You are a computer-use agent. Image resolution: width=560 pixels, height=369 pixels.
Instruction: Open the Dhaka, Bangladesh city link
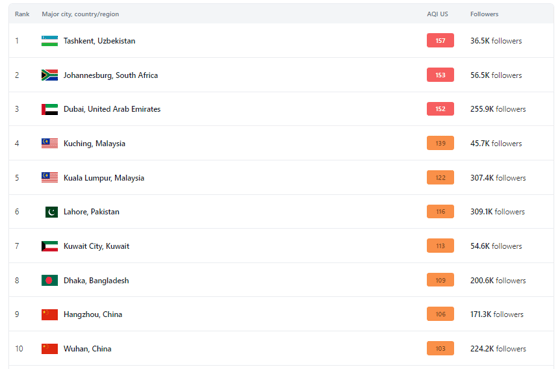point(96,280)
